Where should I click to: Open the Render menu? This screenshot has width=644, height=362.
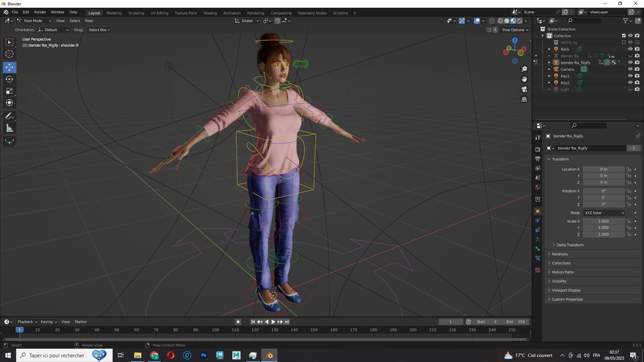point(40,12)
